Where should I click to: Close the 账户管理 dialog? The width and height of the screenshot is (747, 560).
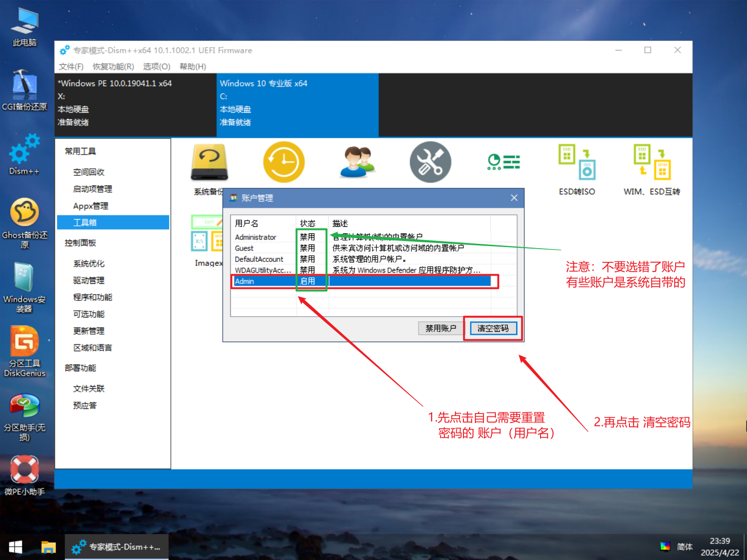514,198
